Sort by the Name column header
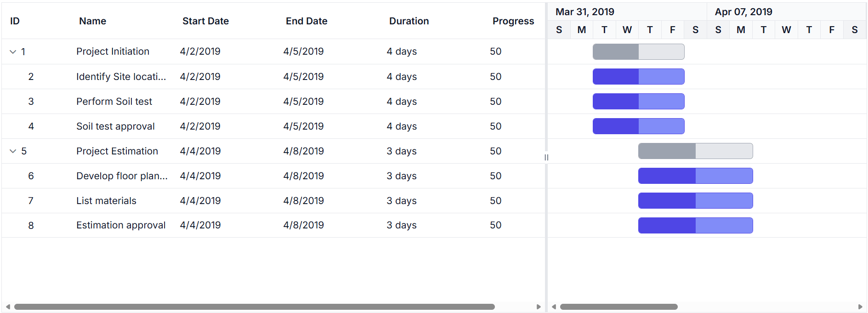 click(x=92, y=21)
